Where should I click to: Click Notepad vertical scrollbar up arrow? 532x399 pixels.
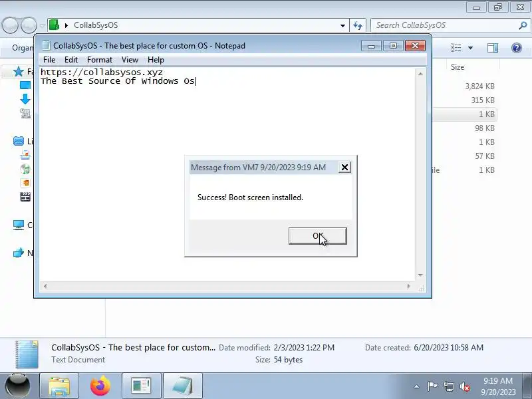[420, 74]
